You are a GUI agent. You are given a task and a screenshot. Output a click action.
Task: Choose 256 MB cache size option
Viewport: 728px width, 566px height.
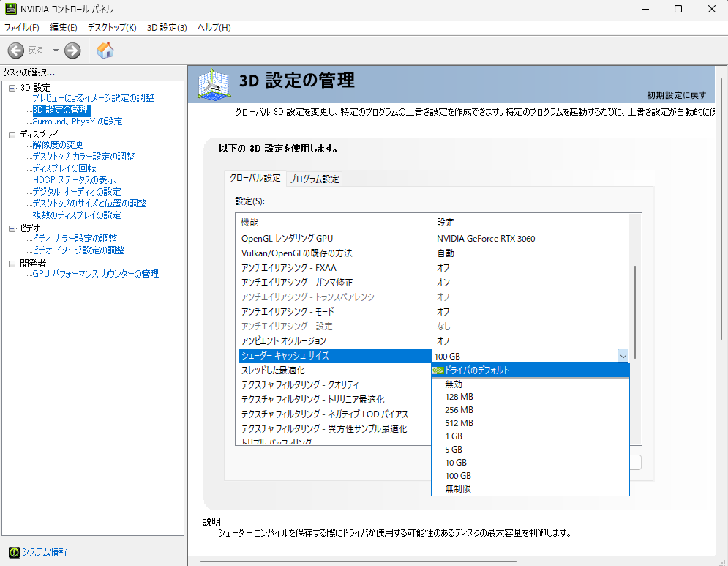tap(530, 410)
